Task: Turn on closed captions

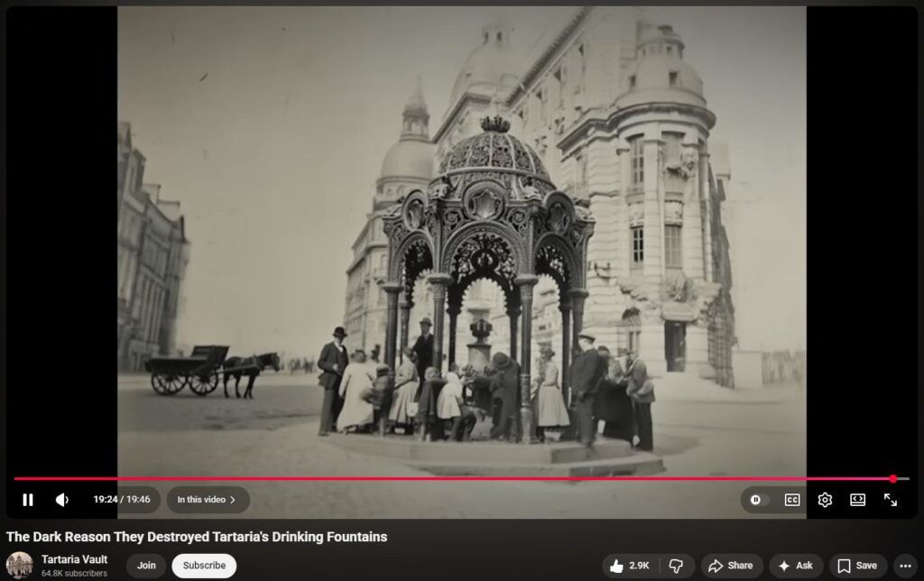Action: coord(791,500)
